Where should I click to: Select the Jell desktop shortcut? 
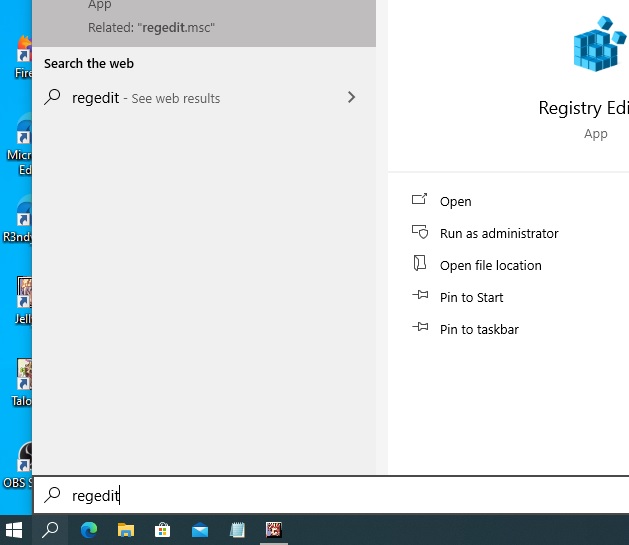coord(23,301)
